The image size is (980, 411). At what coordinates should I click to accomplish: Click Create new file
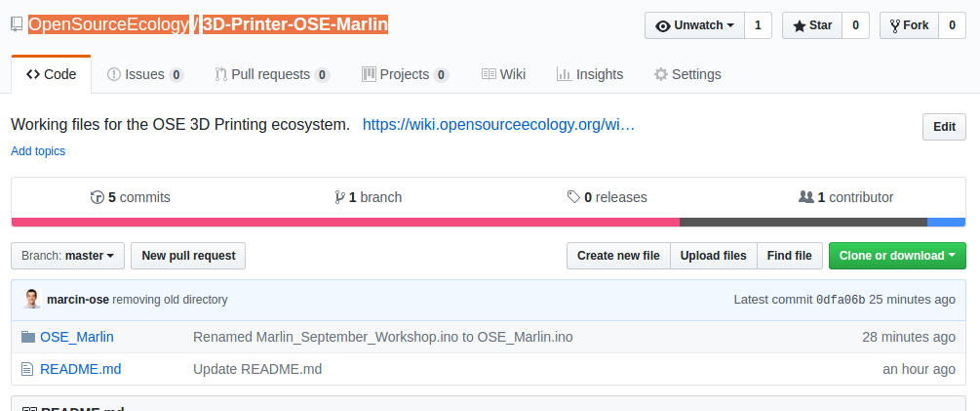pos(618,256)
